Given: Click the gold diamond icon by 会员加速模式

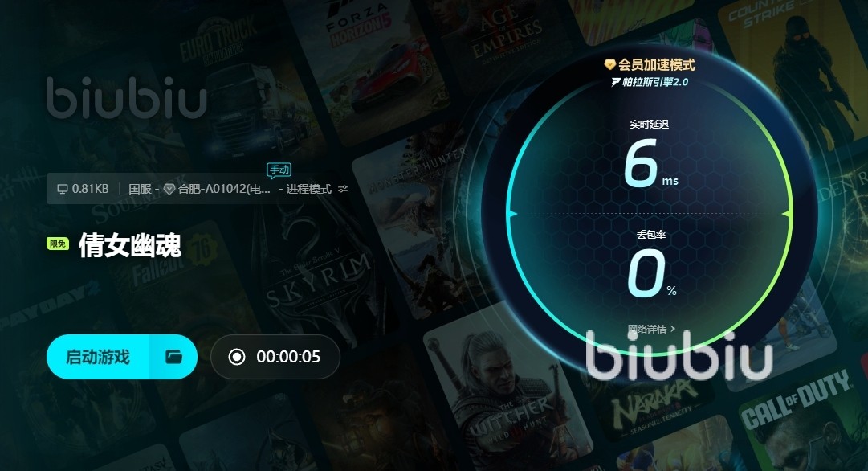Looking at the screenshot, I should click(x=609, y=65).
